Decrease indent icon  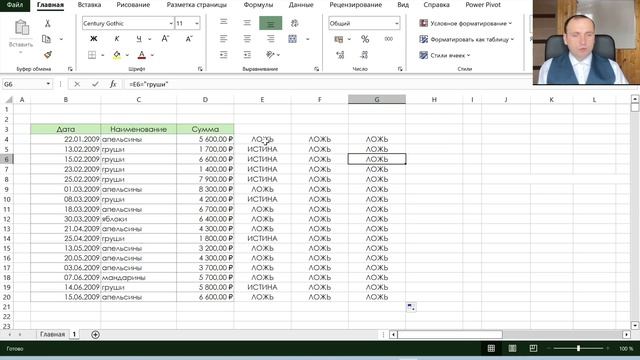(224, 55)
